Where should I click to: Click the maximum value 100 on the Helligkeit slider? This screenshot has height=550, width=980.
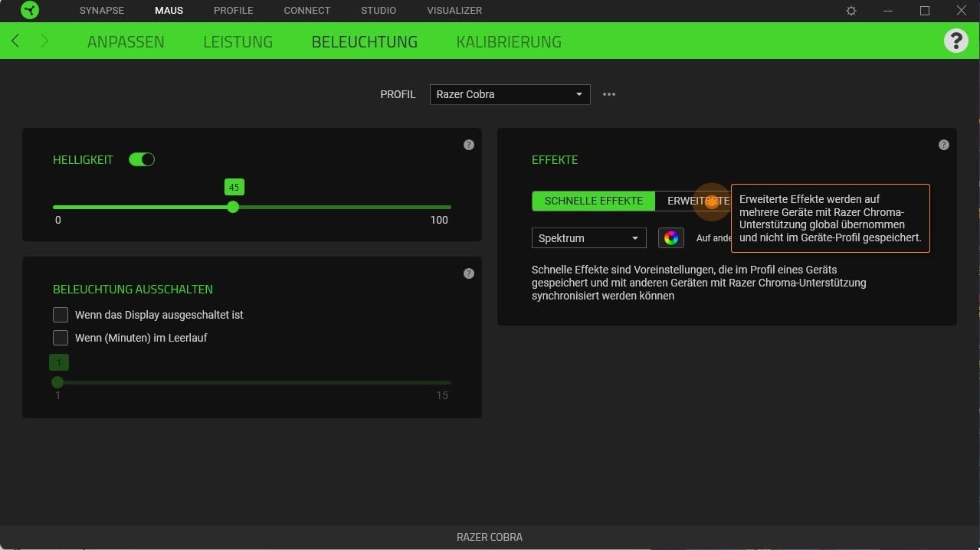pos(439,220)
